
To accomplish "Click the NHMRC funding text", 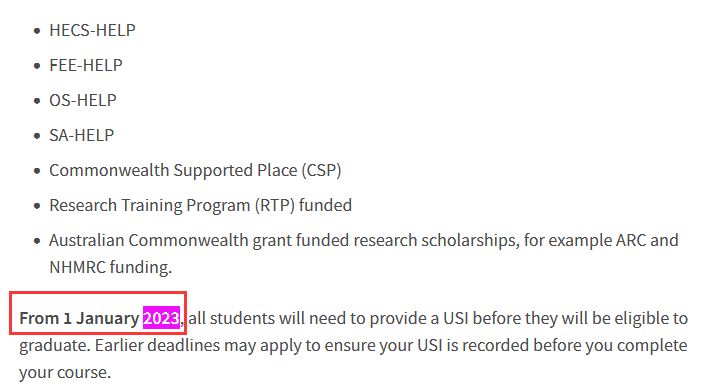I will pyautogui.click(x=111, y=267).
